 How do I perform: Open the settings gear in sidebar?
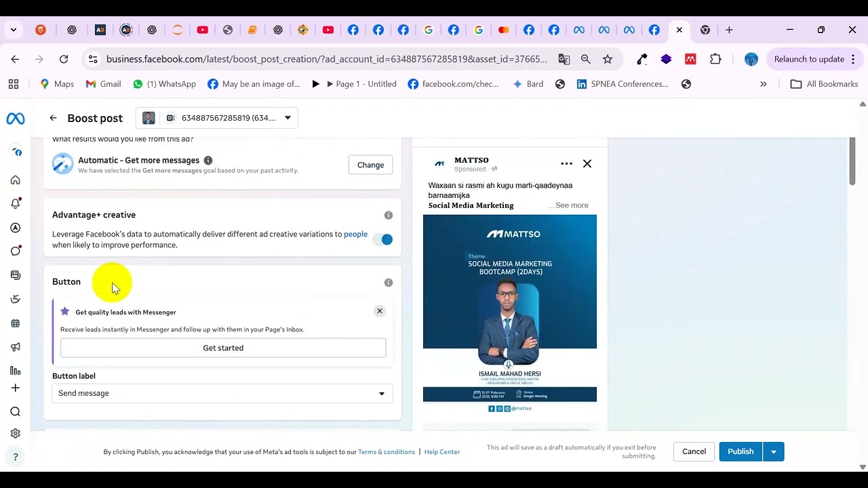coord(16,434)
